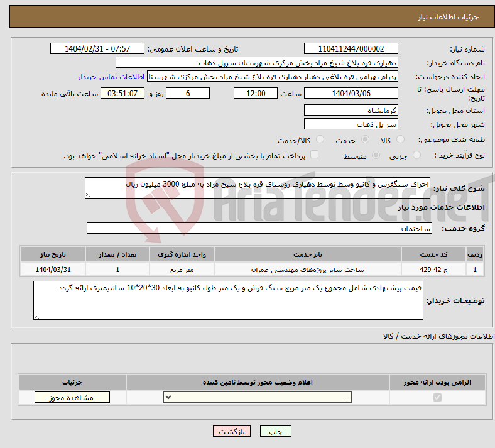This screenshot has height=448, width=495.
Task: Click the شماره نیاز field 1104112447000002
Action: tap(351, 48)
